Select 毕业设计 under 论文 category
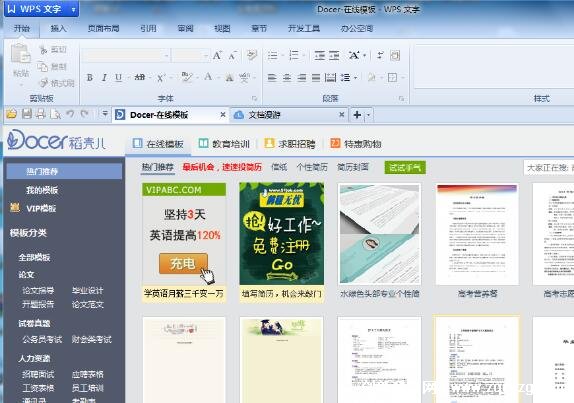 coord(87,291)
